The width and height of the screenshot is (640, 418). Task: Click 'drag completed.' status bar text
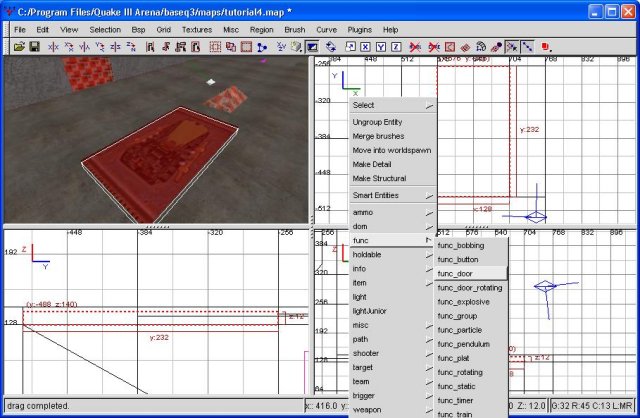pyautogui.click(x=38, y=406)
